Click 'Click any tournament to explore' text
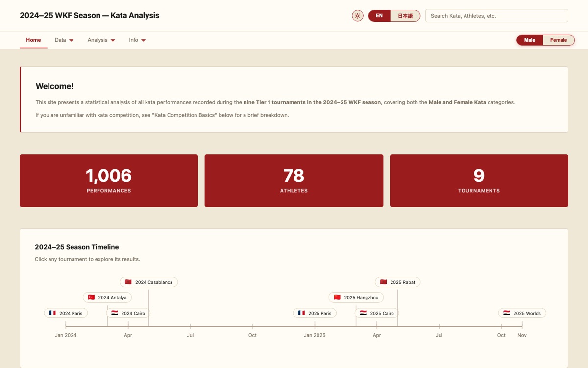The height and width of the screenshot is (368, 588). click(87, 259)
